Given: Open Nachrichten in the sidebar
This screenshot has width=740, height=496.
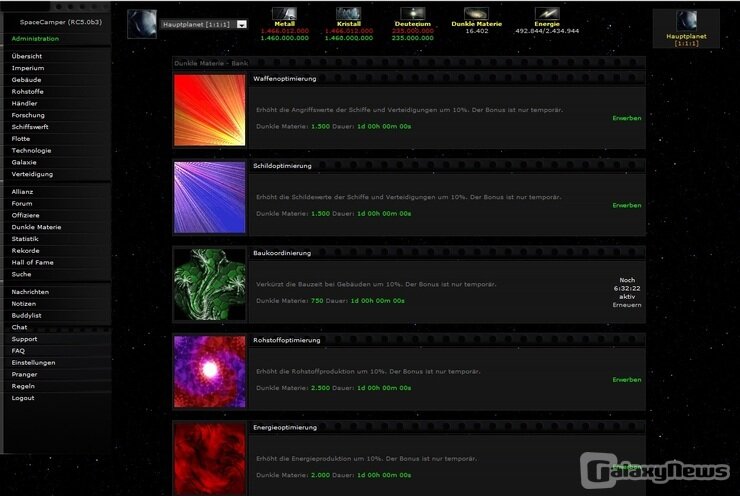Looking at the screenshot, I should tap(30, 292).
